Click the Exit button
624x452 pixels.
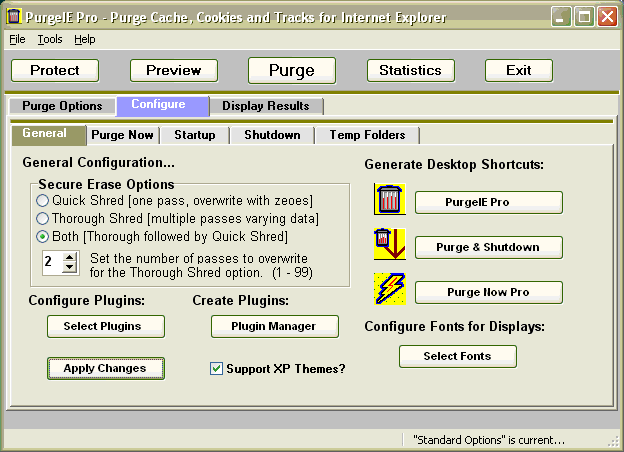tap(519, 70)
